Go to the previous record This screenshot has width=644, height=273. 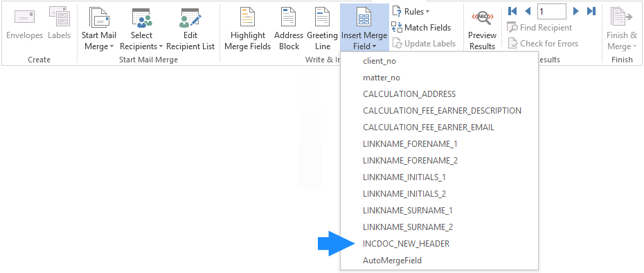pos(528,11)
